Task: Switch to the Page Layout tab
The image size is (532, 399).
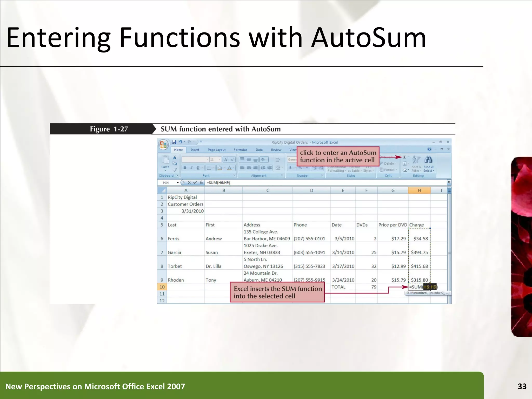Action: click(216, 150)
